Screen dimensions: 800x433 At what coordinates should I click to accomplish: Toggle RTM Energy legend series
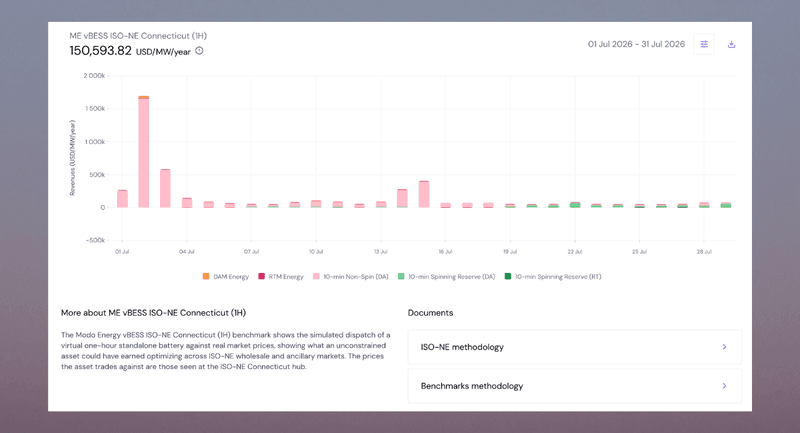tap(281, 276)
